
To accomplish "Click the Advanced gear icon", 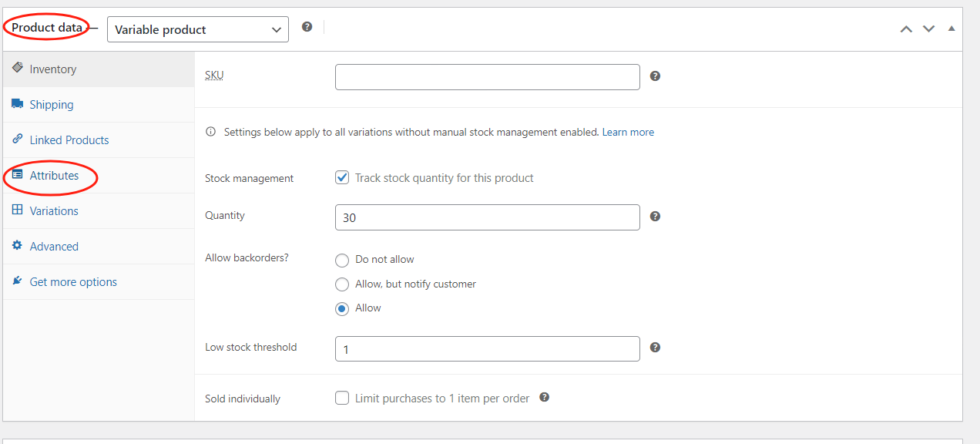I will tap(18, 246).
